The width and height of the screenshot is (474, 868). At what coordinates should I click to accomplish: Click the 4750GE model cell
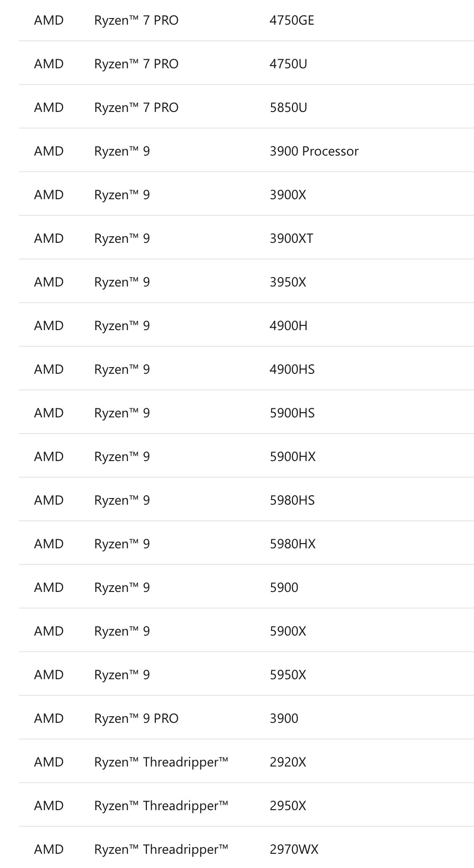tap(292, 20)
